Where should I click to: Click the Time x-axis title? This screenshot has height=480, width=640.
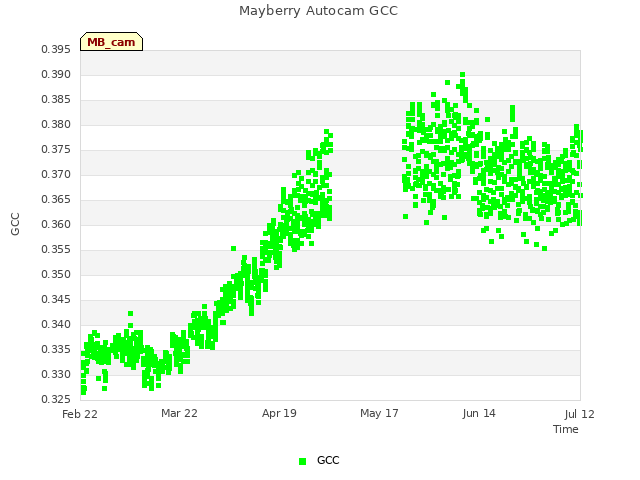click(566, 429)
